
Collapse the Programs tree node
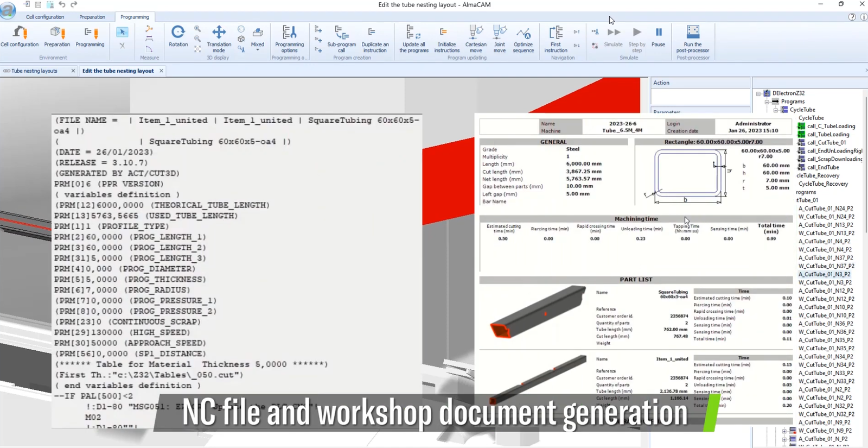767,102
